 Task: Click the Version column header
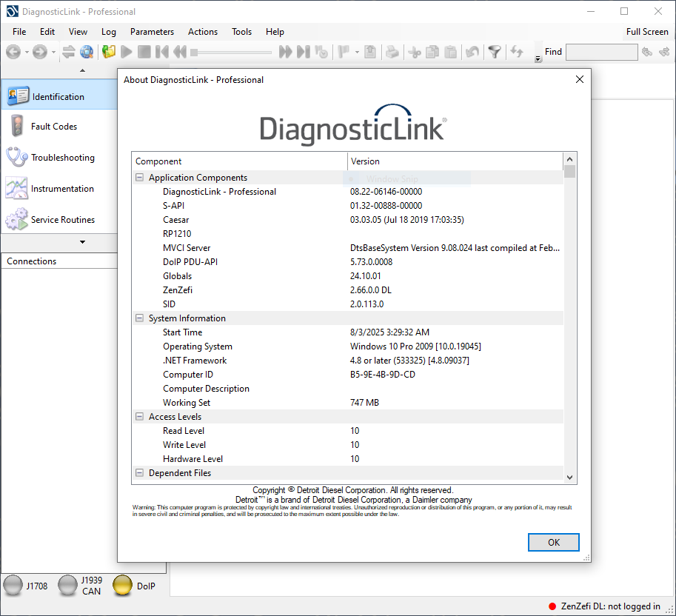coord(455,161)
